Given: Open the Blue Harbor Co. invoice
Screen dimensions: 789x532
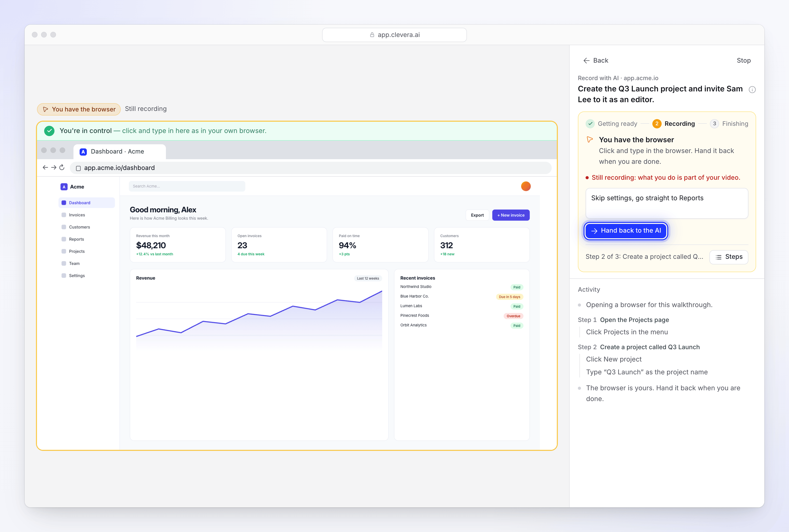Looking at the screenshot, I should click(461, 297).
